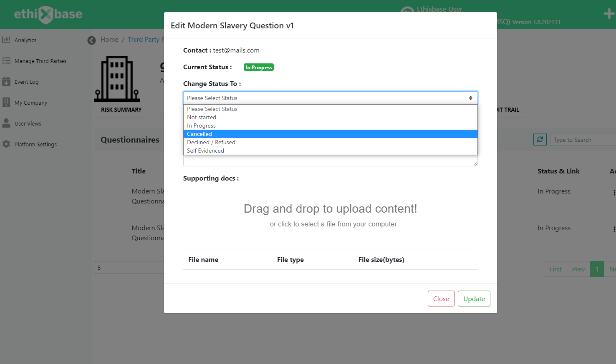Viewport: 616px width, 364px height.
Task: Click the File type column header
Action: pyautogui.click(x=290, y=259)
